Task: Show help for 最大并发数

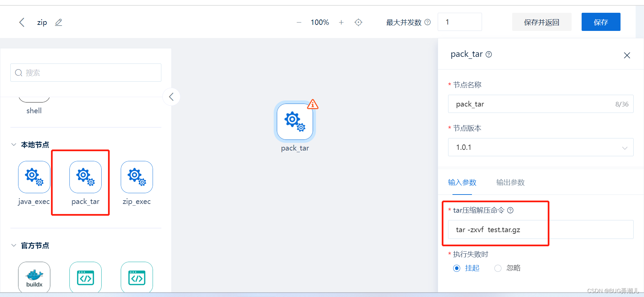Action: tap(428, 22)
